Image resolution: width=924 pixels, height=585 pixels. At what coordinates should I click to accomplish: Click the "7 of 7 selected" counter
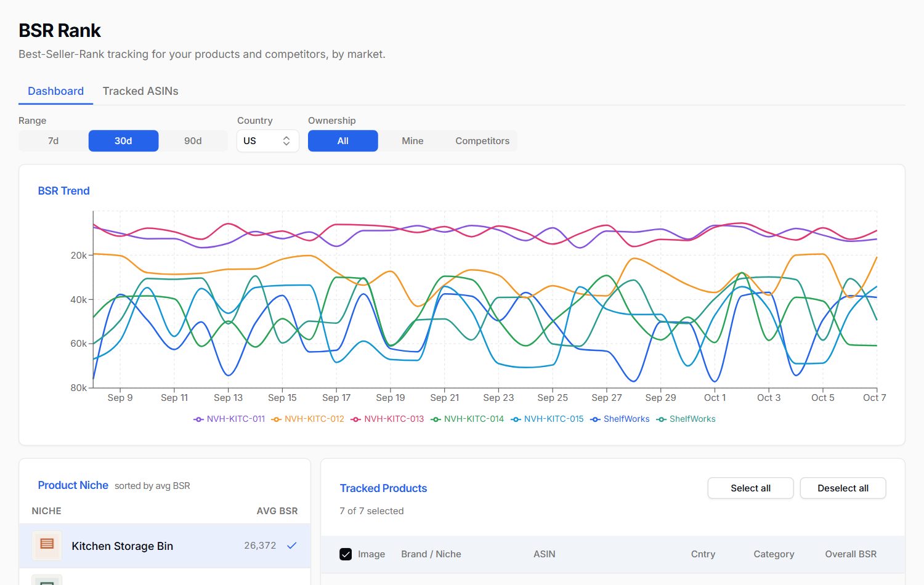[x=371, y=511]
